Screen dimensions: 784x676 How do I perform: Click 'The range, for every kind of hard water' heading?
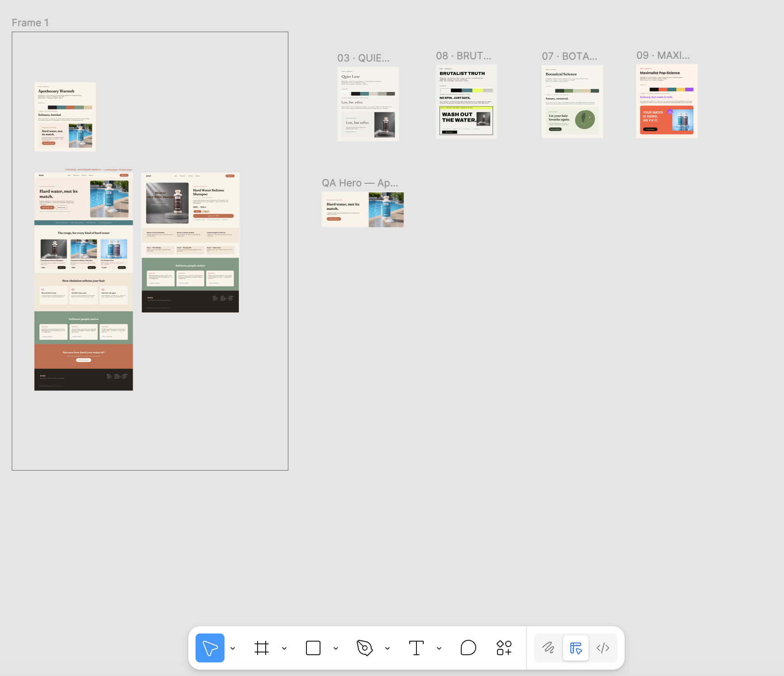(x=84, y=233)
